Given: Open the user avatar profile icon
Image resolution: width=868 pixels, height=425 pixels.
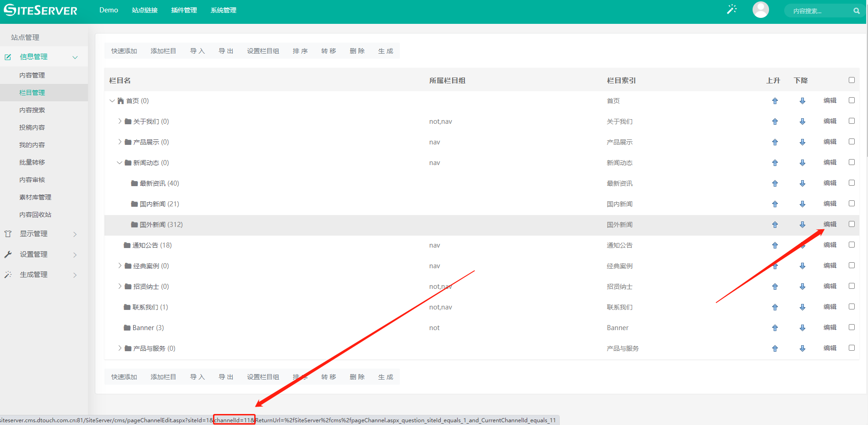Looking at the screenshot, I should click(760, 10).
